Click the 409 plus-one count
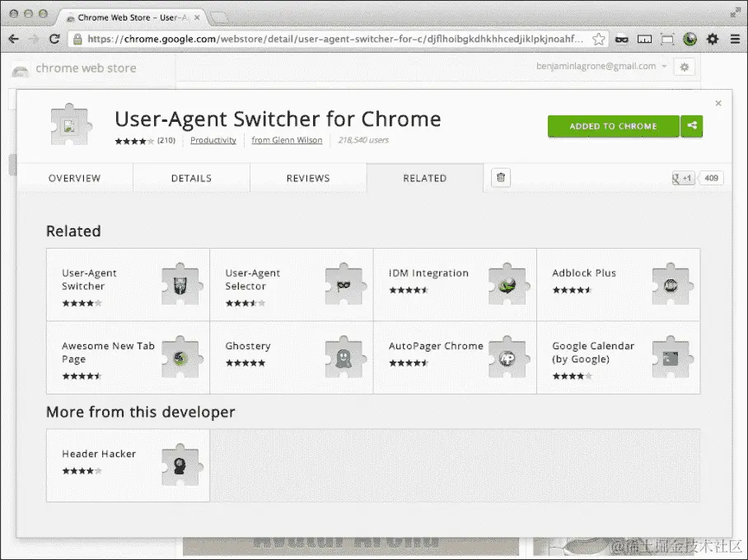Viewport: 748px width, 560px height. click(x=711, y=178)
